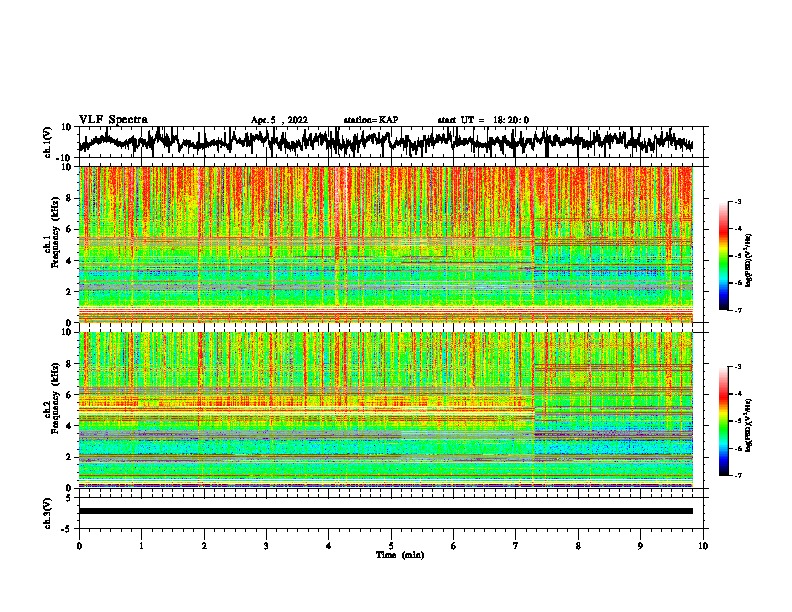Click time axis tick label "3"
Viewport: 792px width, 612px height.
pyautogui.click(x=266, y=546)
